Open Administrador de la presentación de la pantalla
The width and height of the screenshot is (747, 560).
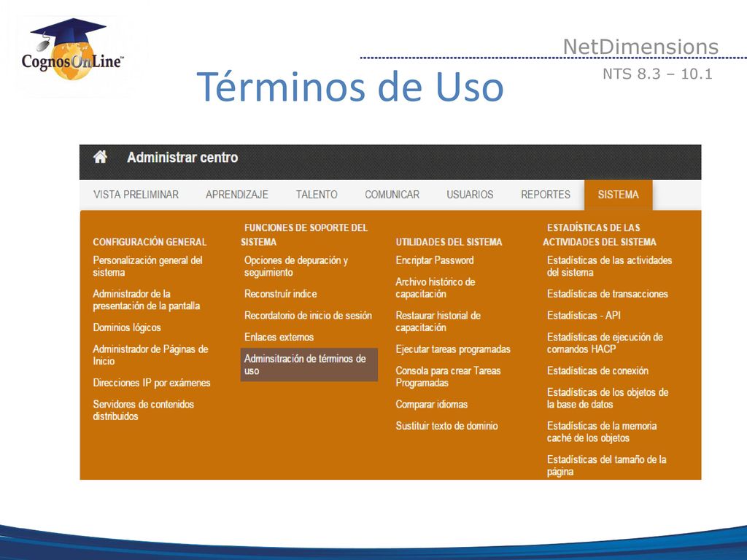point(146,300)
